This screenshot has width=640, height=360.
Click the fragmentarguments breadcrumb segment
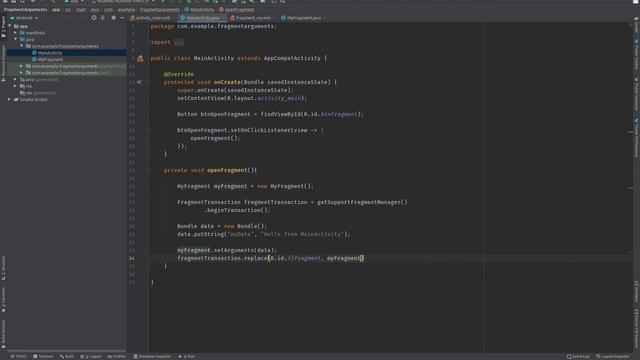pyautogui.click(x=160, y=9)
